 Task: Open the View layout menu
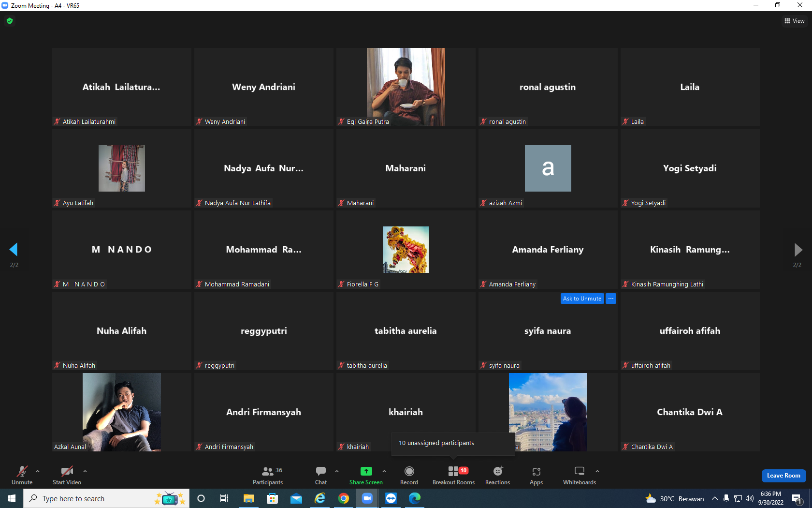tap(795, 21)
